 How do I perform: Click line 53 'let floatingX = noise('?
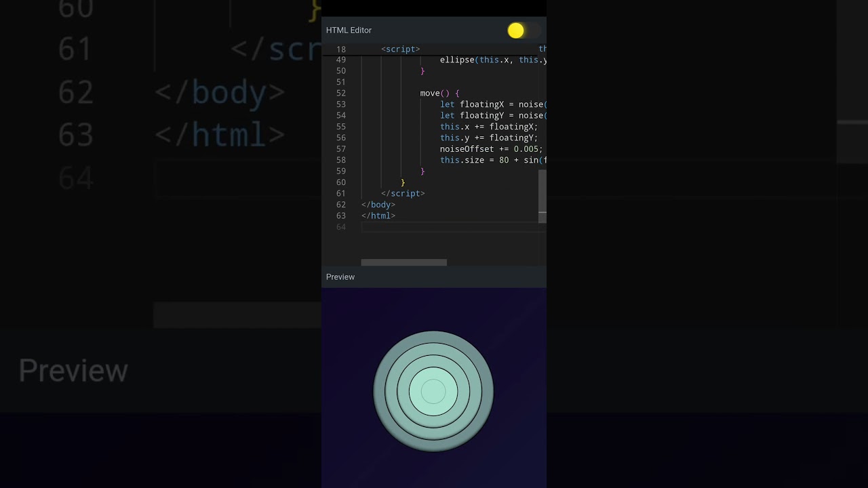pos(493,104)
